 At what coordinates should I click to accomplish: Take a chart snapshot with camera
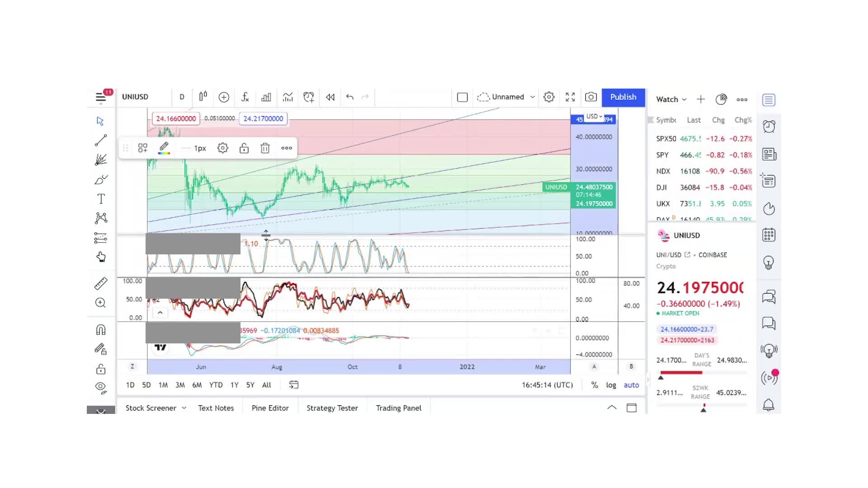coord(591,97)
